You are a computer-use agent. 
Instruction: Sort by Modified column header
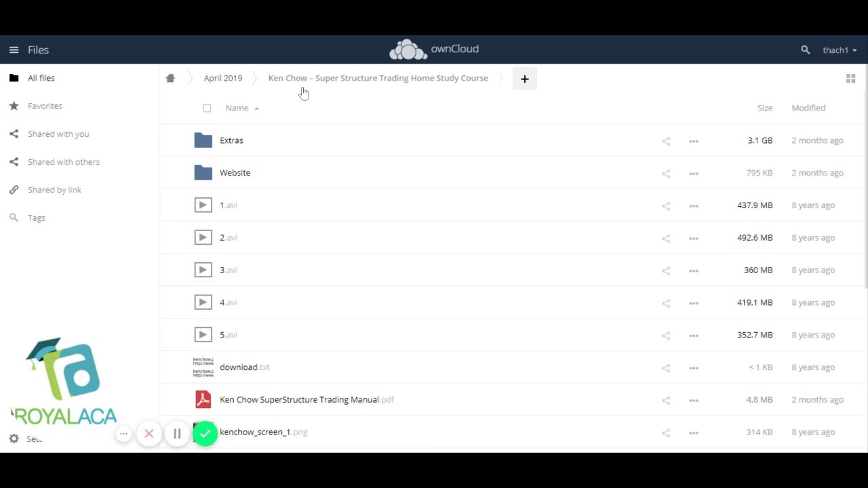(808, 108)
